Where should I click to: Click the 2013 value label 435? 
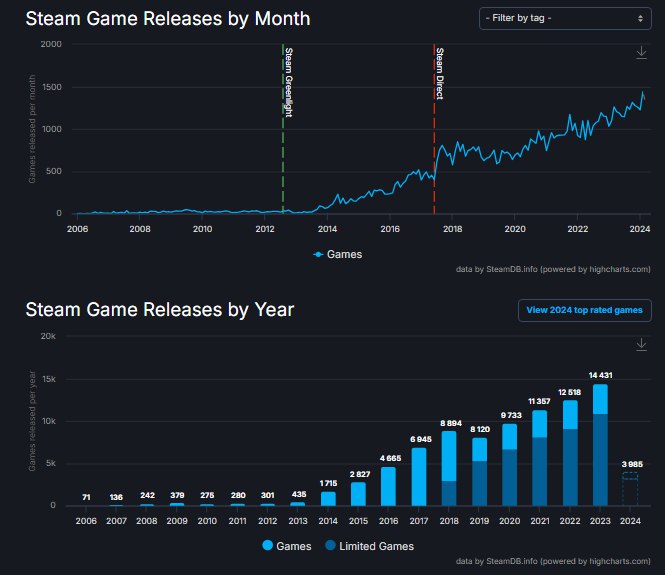point(299,494)
